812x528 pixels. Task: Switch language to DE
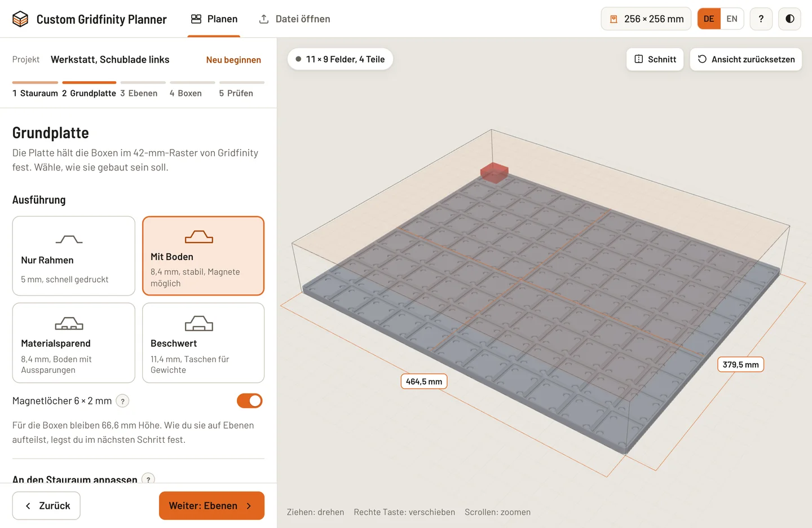coord(709,19)
